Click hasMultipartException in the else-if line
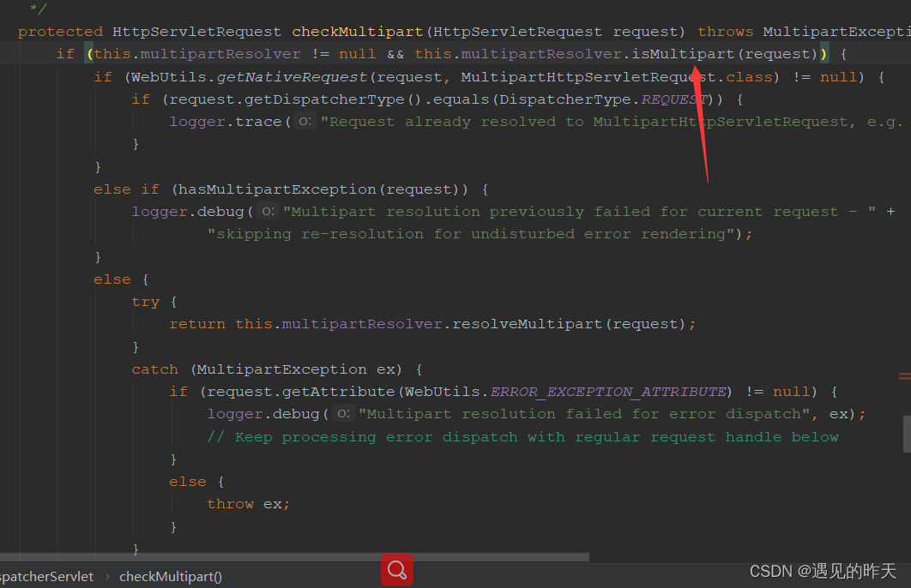Image resolution: width=911 pixels, height=588 pixels. tap(278, 189)
